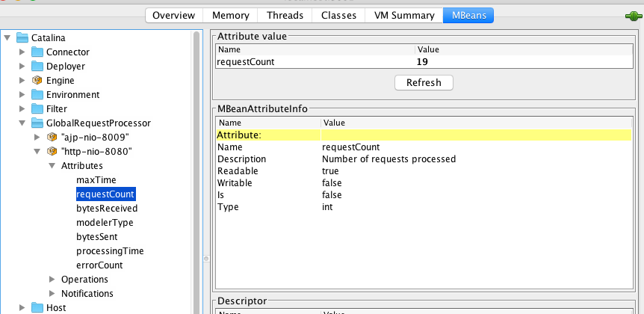
Task: Click the Engine MBean icon
Action: tap(37, 81)
